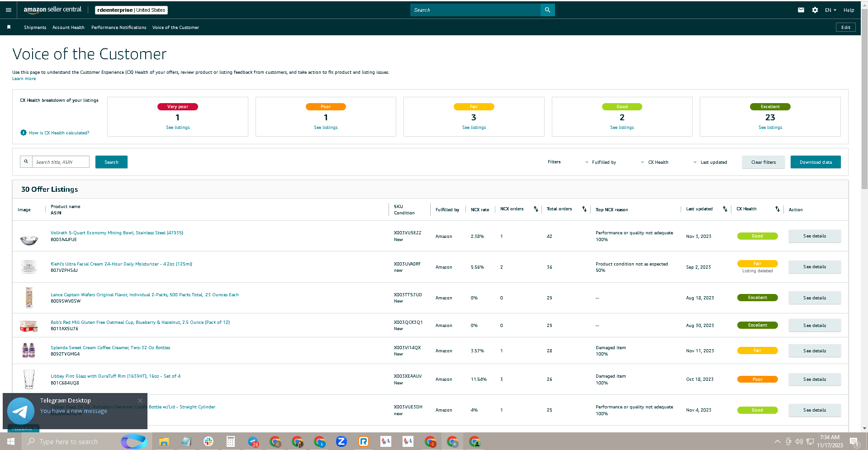This screenshot has width=868, height=450.
Task: Expand the Fulfilled by filter dropdown
Action: [600, 162]
